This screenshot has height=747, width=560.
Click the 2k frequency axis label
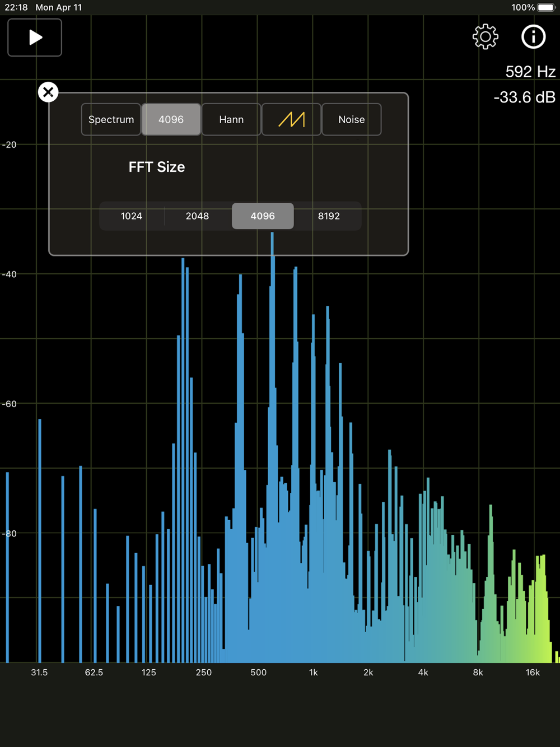click(x=368, y=673)
